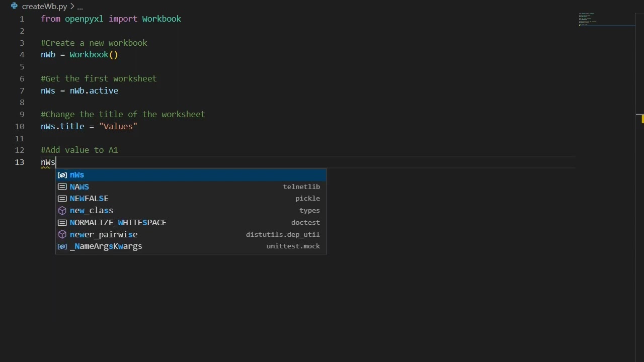Screen dimensions: 644x362
Task: Click variable icon beside _NameArgsKwargs suggestion
Action: click(62, 246)
